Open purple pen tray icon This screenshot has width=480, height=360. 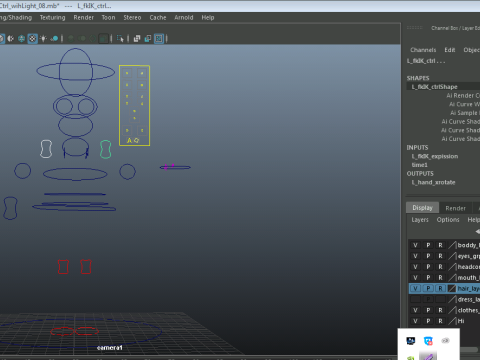coord(428,357)
